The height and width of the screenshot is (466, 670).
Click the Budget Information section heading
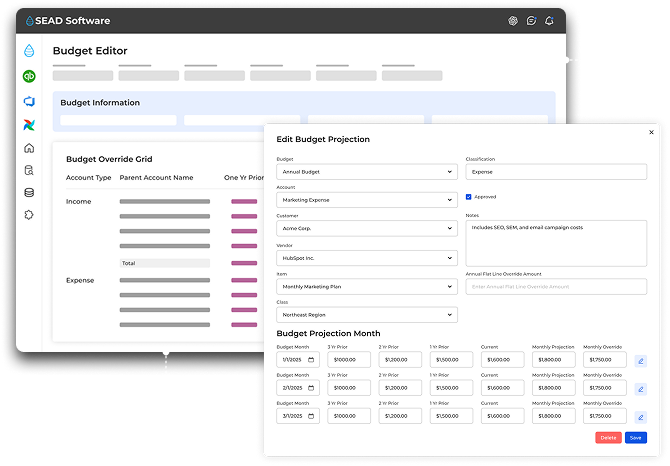point(100,103)
